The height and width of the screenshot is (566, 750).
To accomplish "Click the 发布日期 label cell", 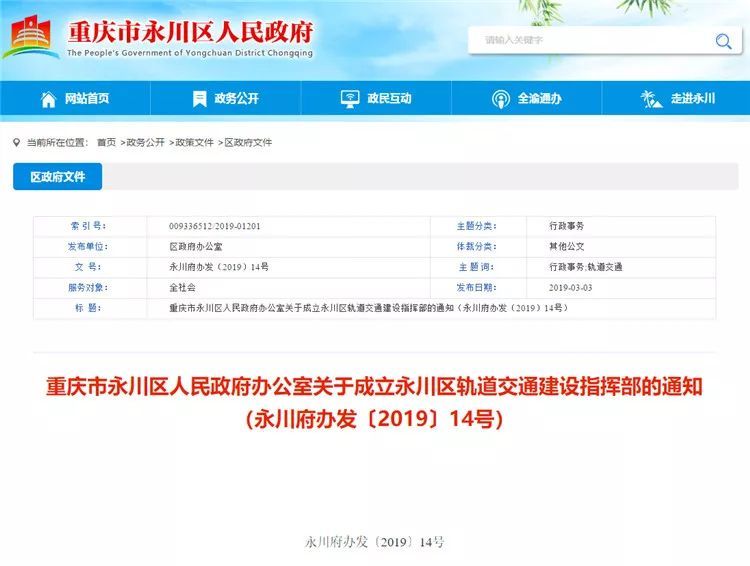I will pyautogui.click(x=478, y=288).
